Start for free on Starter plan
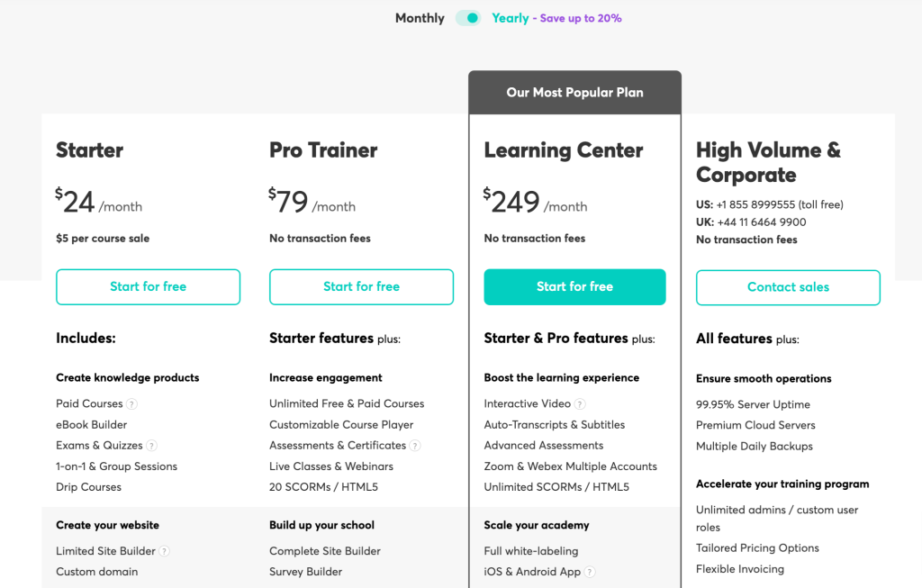Screen dimensions: 922x588 tap(149, 287)
